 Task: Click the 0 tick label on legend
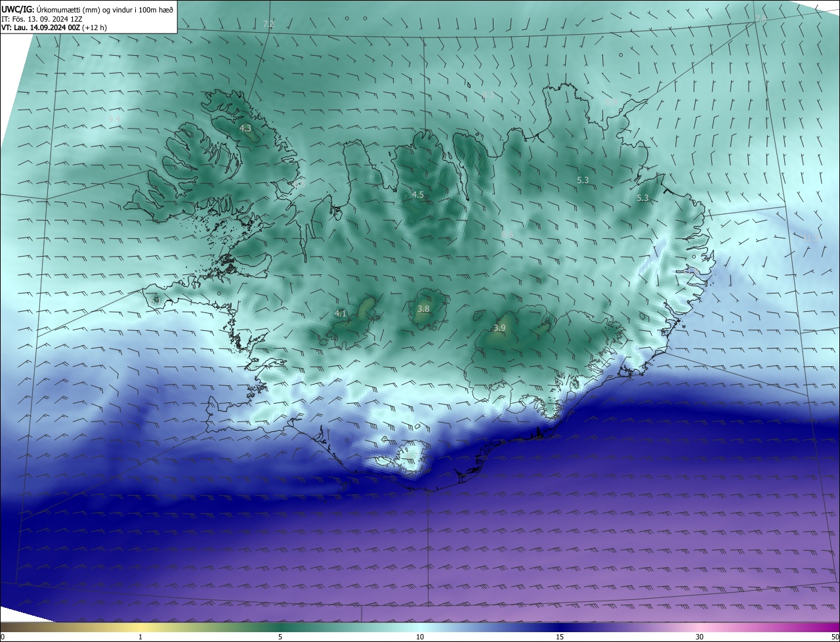point(3,637)
